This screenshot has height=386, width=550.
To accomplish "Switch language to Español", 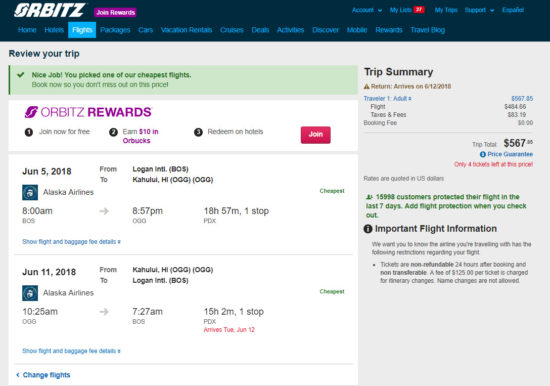I will (513, 10).
